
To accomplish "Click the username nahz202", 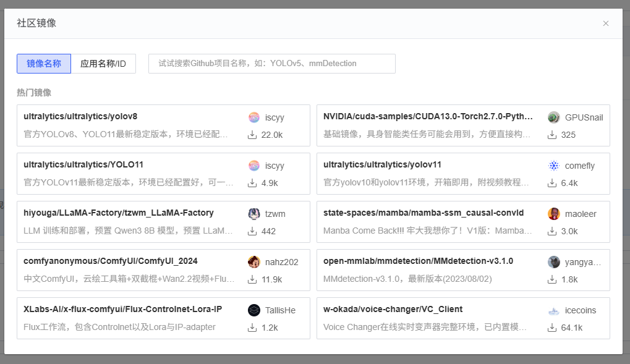I will point(282,262).
